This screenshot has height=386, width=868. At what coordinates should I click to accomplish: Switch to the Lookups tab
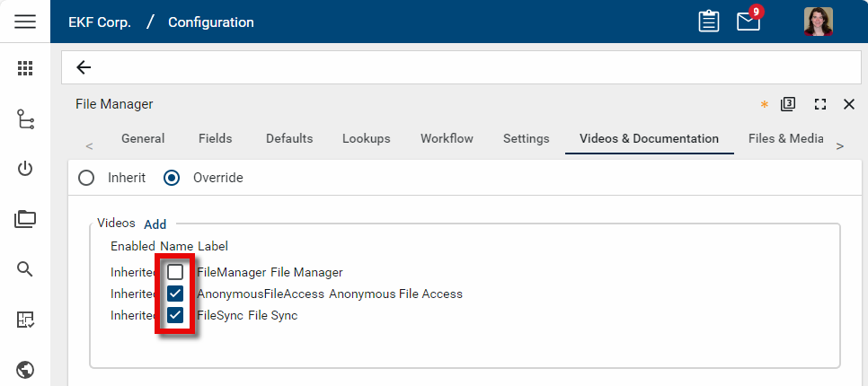pos(366,138)
